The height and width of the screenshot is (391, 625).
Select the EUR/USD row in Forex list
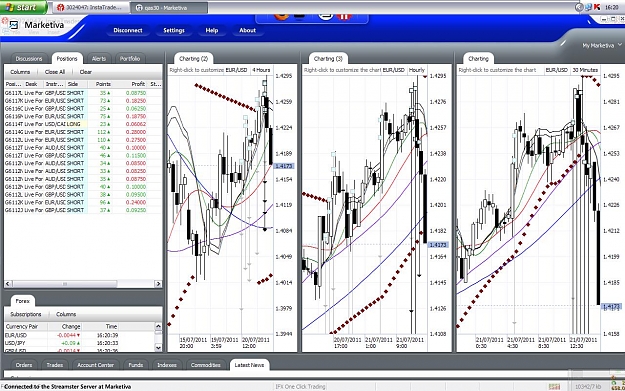[79, 335]
